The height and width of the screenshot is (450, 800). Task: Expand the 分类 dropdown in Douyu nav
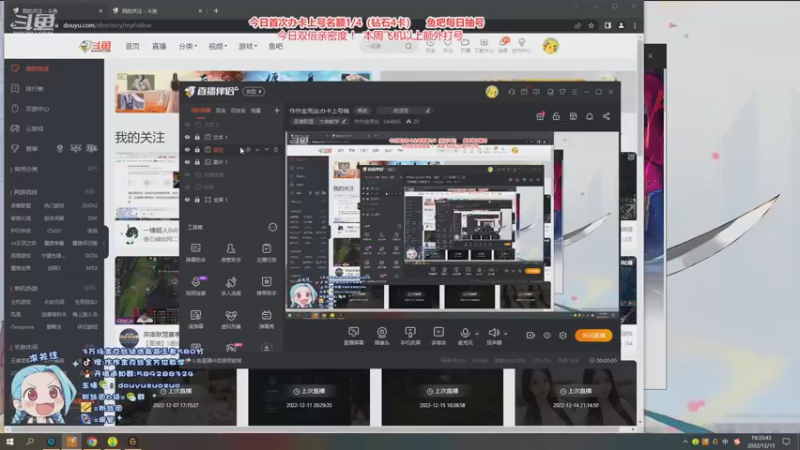pyautogui.click(x=188, y=46)
